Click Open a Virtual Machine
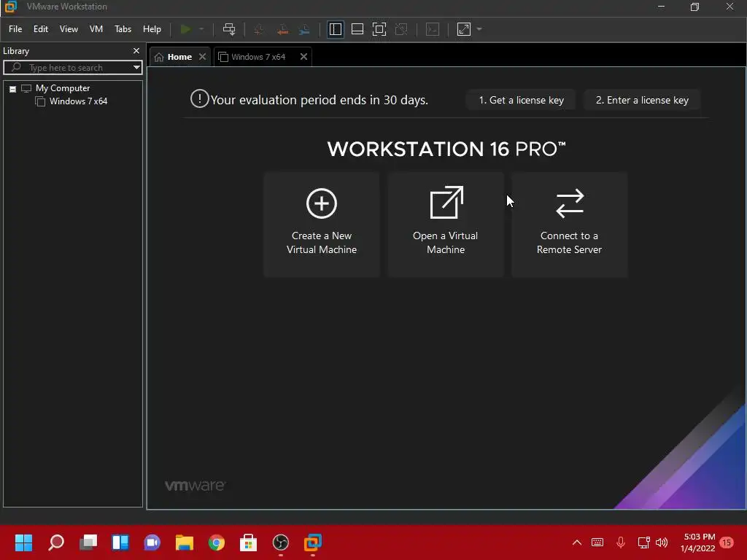 (446, 225)
